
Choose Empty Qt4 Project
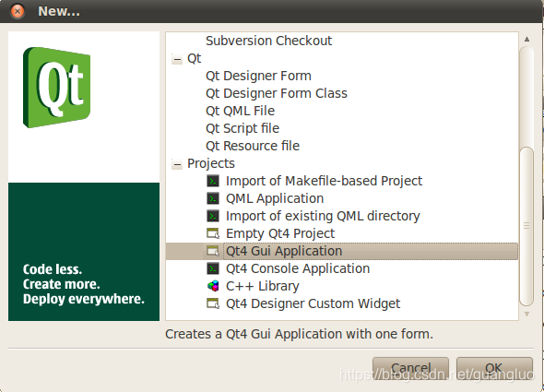[280, 233]
